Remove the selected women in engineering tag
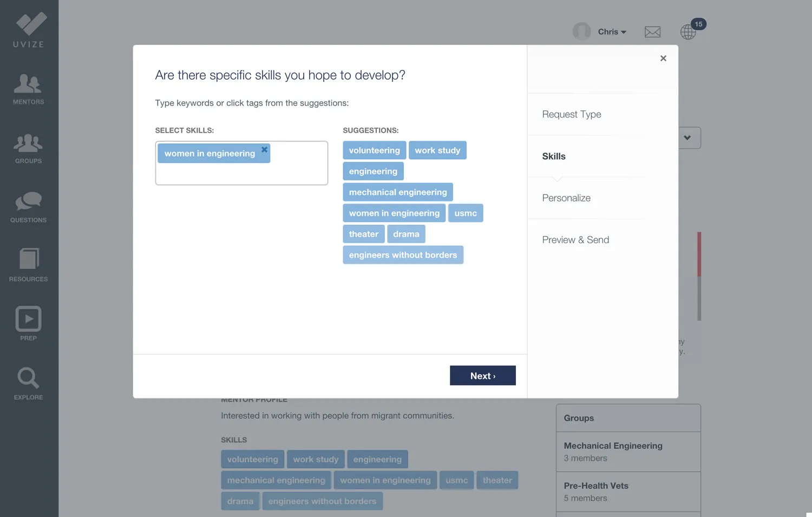Screen dimensions: 812x517 264,149
